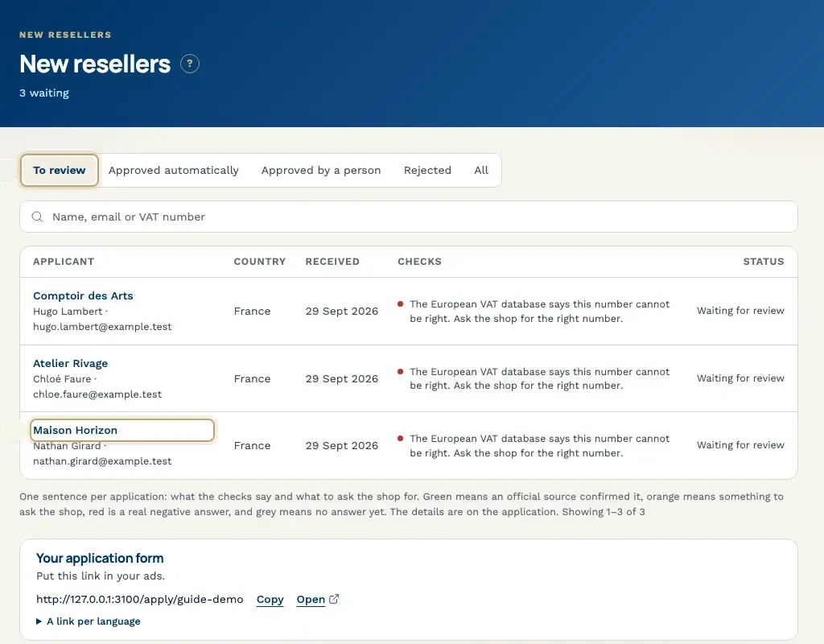Image resolution: width=824 pixels, height=644 pixels.
Task: Click France in the Maison Horizon row
Action: 252,445
